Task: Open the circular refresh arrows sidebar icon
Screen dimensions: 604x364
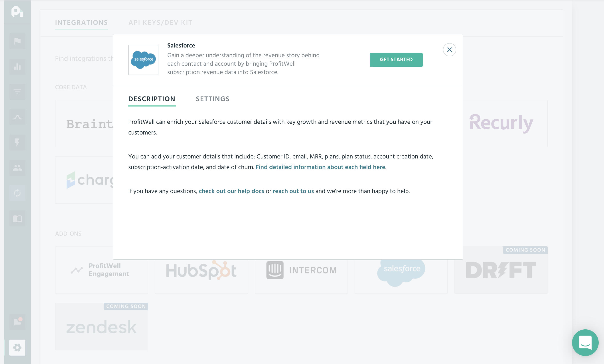Action: (17, 193)
